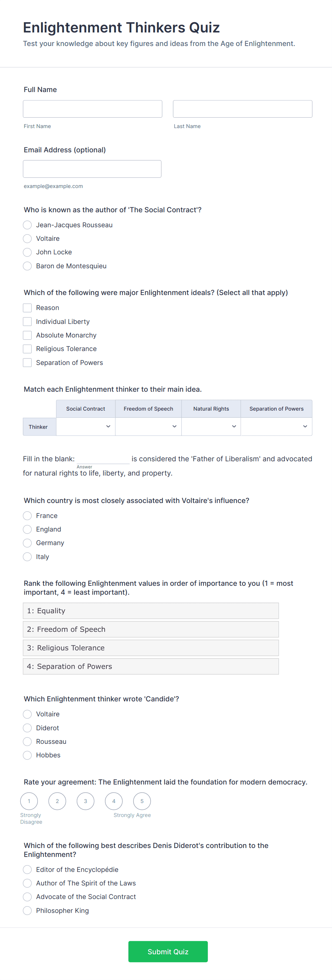Open the Natural Rights dropdown
Screen dimensions: 332x980
(x=211, y=426)
